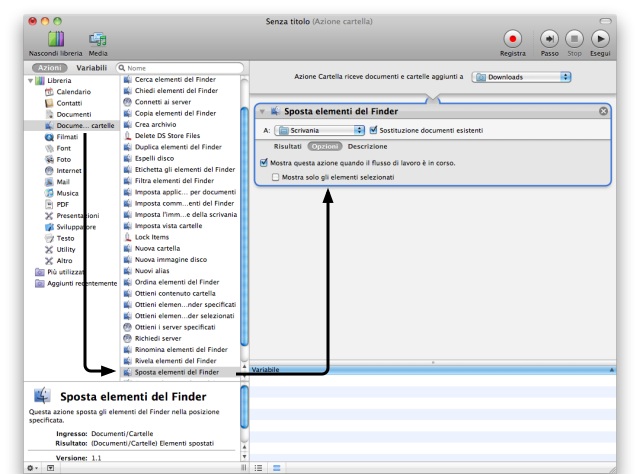Screen dimensions: 640x474
Task: Select Lock Items action
Action: coord(152,237)
